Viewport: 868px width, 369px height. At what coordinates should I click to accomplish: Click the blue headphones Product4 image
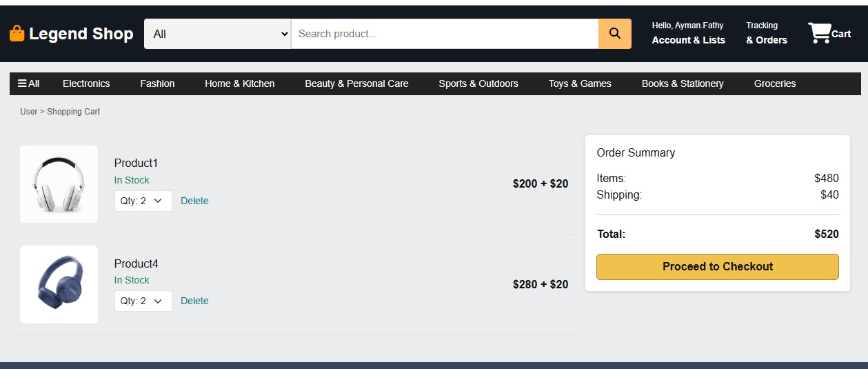59,284
